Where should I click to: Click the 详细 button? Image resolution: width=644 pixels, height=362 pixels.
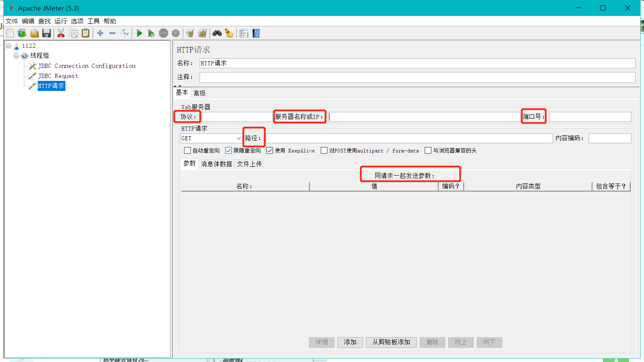[x=322, y=342]
